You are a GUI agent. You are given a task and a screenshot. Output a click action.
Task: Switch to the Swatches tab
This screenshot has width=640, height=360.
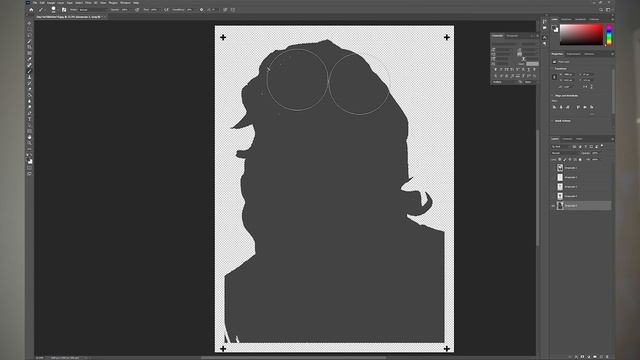[x=566, y=19]
